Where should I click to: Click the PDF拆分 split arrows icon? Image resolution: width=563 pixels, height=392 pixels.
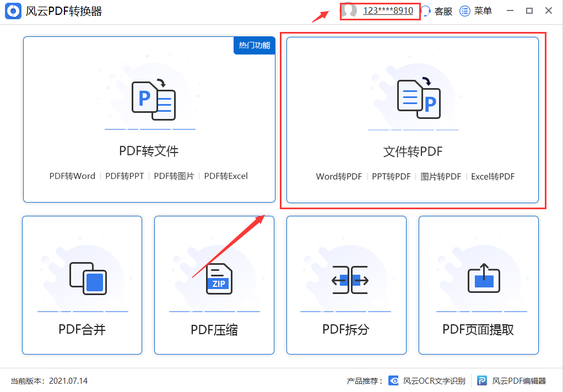tap(350, 280)
